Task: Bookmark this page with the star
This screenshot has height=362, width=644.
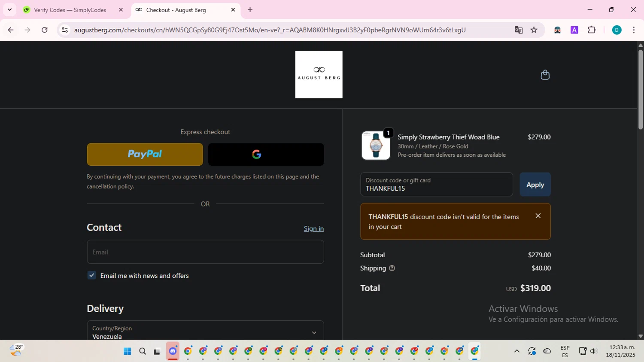Action: pos(534,30)
